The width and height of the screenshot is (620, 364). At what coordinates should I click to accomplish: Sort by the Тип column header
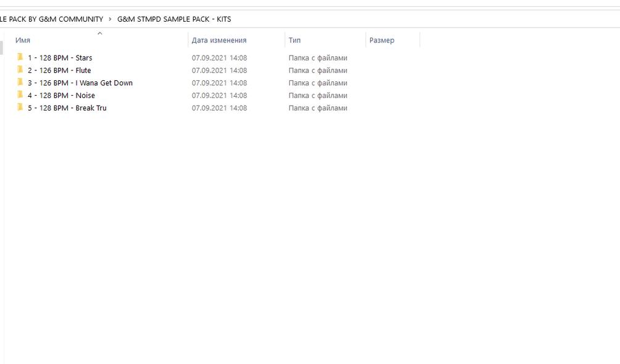click(x=295, y=40)
